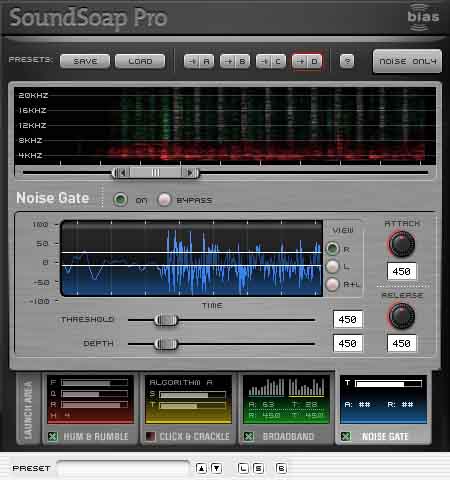Click the TIME axis label
This screenshot has height=480, width=450.
[x=212, y=305]
